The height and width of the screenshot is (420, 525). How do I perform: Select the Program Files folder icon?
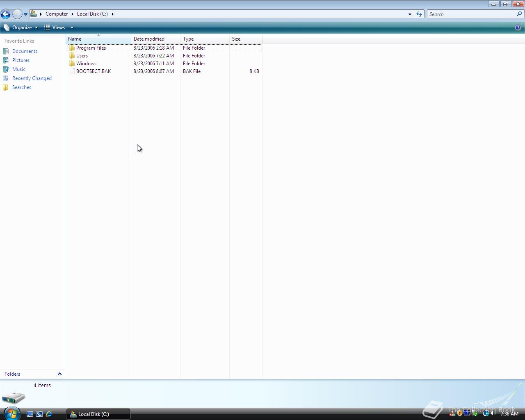click(72, 48)
